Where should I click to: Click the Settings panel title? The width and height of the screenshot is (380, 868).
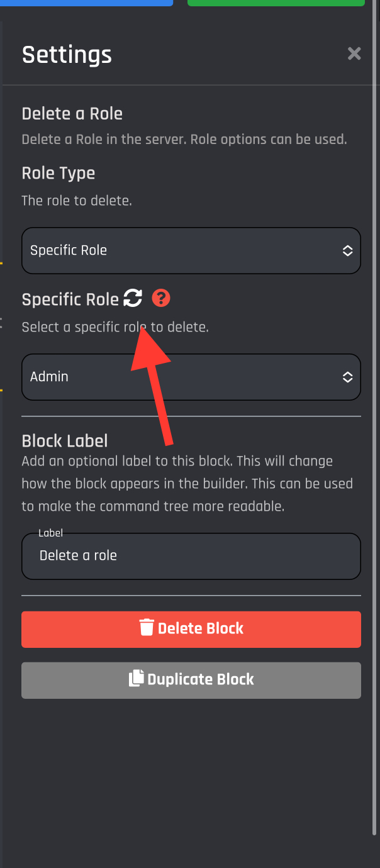pos(67,55)
